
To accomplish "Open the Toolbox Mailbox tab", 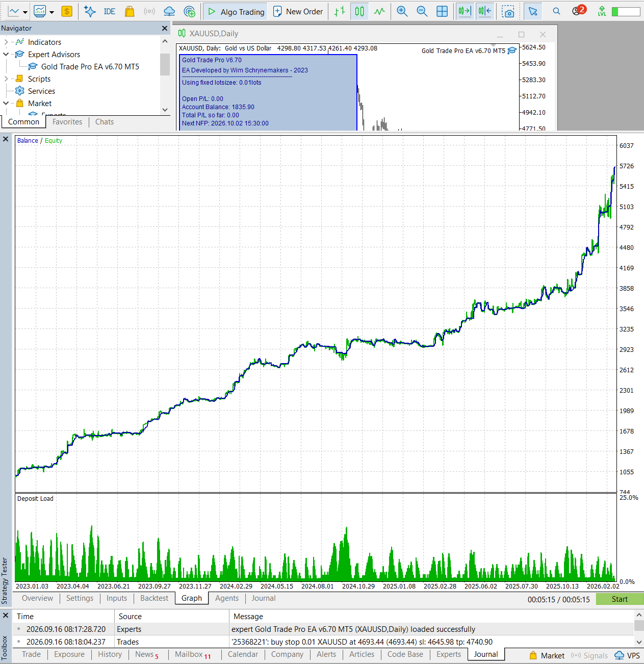I will point(193,654).
